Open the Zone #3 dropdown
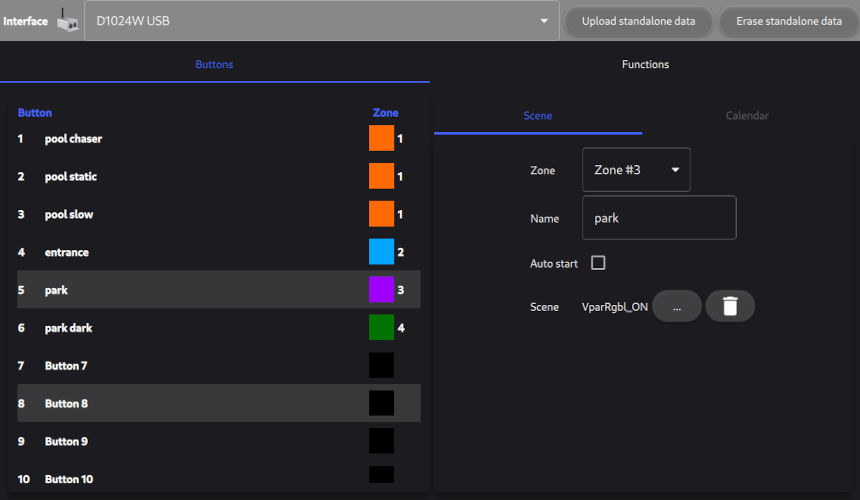This screenshot has width=860, height=500. [x=636, y=170]
